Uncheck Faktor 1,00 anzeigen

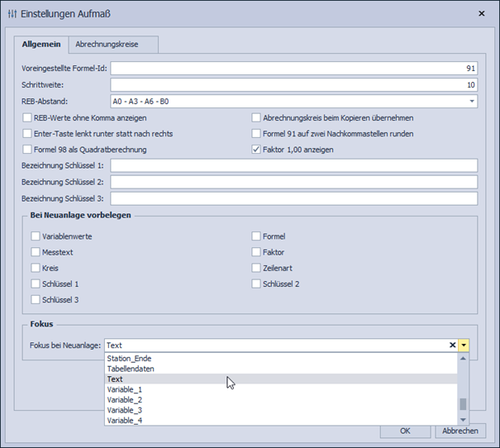pyautogui.click(x=256, y=150)
